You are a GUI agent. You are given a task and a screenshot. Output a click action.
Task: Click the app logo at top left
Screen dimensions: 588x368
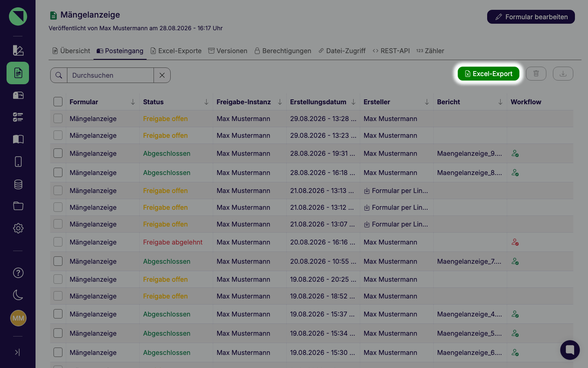pyautogui.click(x=18, y=17)
